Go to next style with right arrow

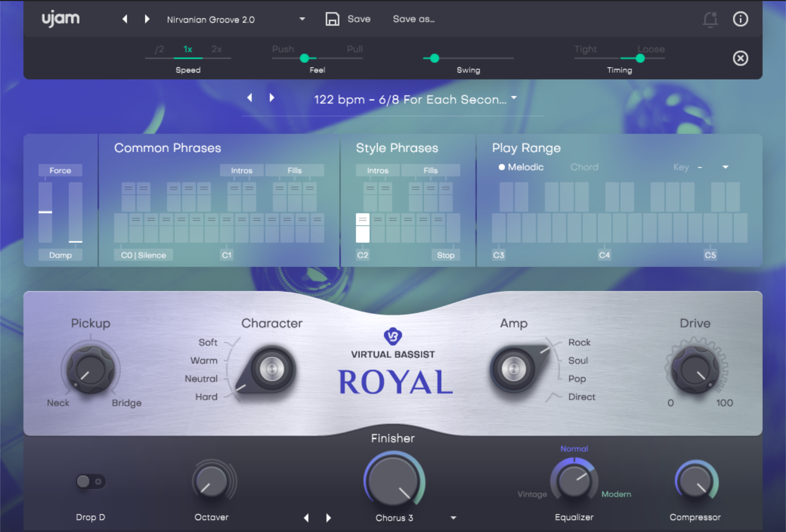pos(272,98)
